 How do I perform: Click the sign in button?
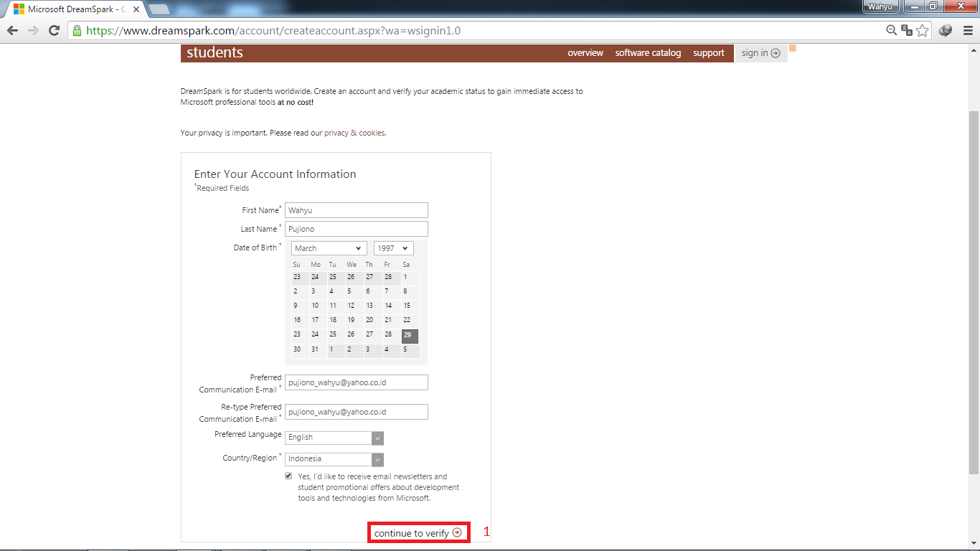[760, 53]
